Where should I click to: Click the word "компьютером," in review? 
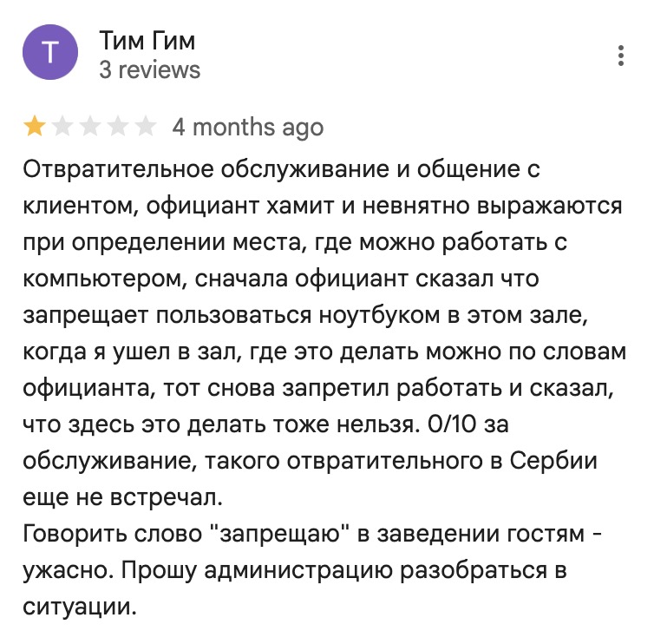click(106, 279)
